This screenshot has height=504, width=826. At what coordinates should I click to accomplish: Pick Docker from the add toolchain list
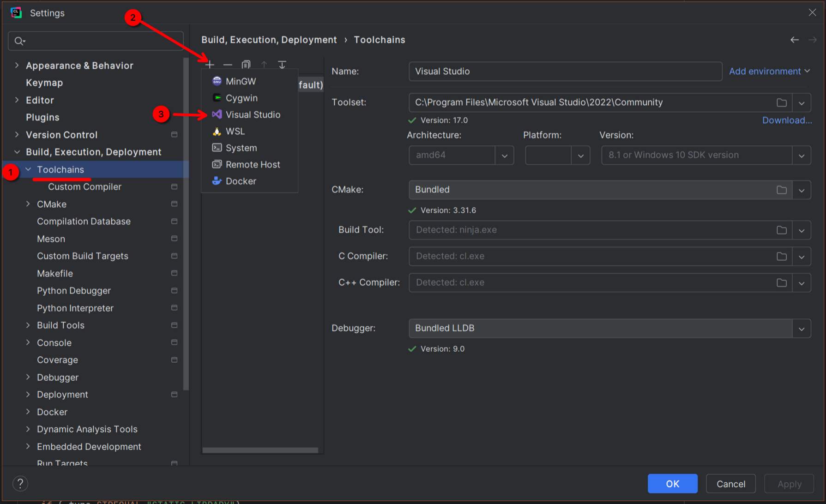(x=241, y=181)
